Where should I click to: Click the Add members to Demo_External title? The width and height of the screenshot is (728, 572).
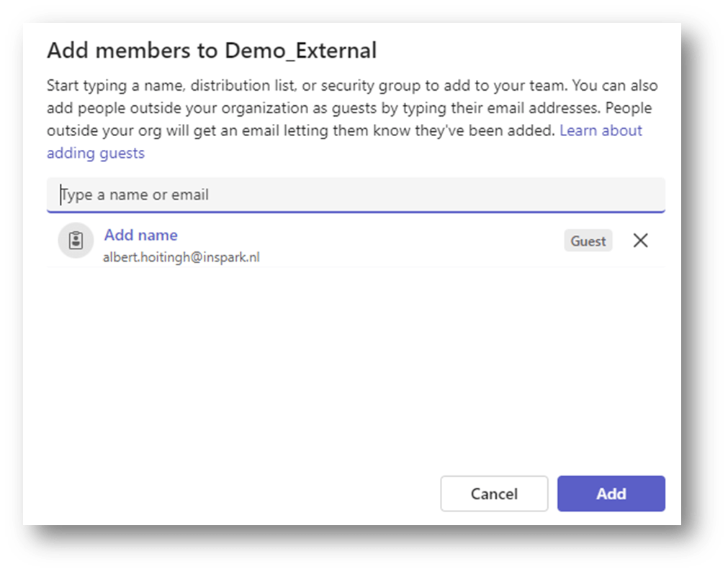click(x=211, y=50)
